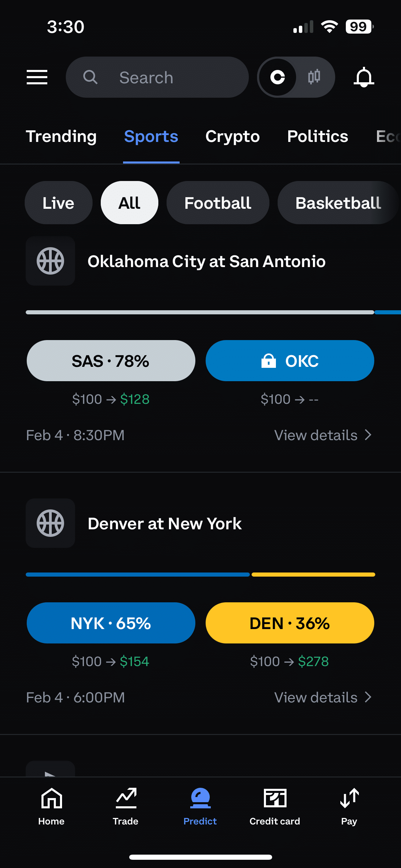401x868 pixels.
Task: Filter games by Football
Action: (218, 203)
